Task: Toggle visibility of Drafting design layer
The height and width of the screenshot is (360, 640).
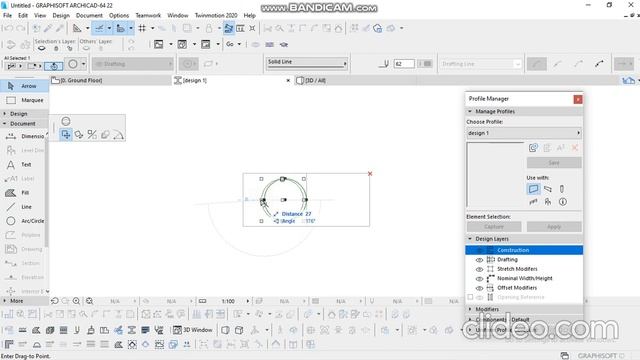Action: [480, 260]
